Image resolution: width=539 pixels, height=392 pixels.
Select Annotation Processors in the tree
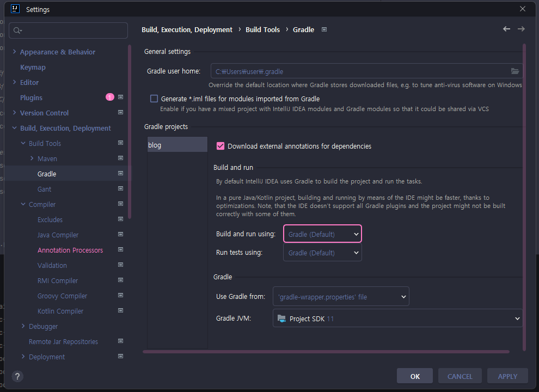tap(70, 250)
